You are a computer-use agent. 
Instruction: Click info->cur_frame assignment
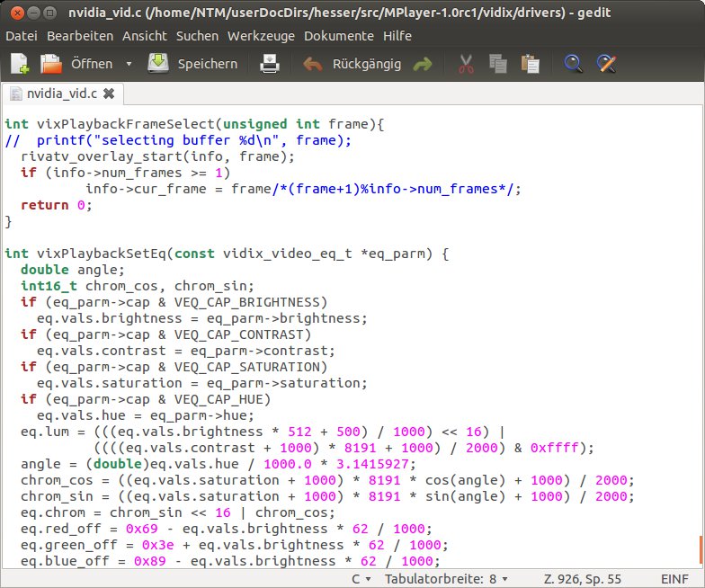304,189
